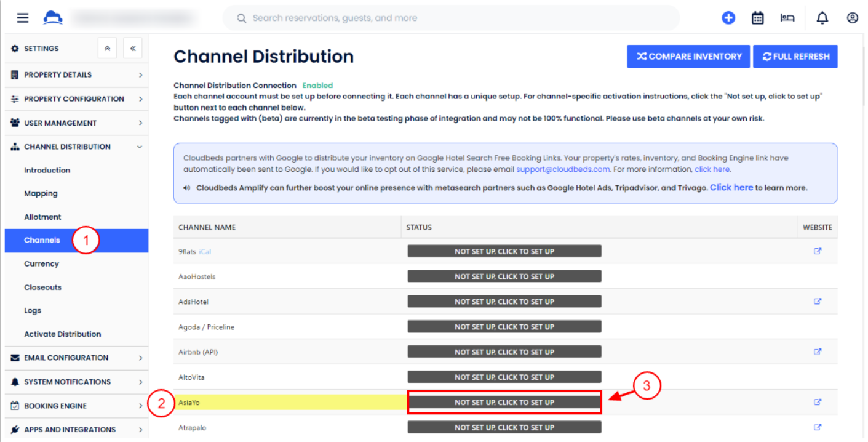Click AsiaYo's Not Set Up button
Screen dimensions: 868x442
(504, 403)
